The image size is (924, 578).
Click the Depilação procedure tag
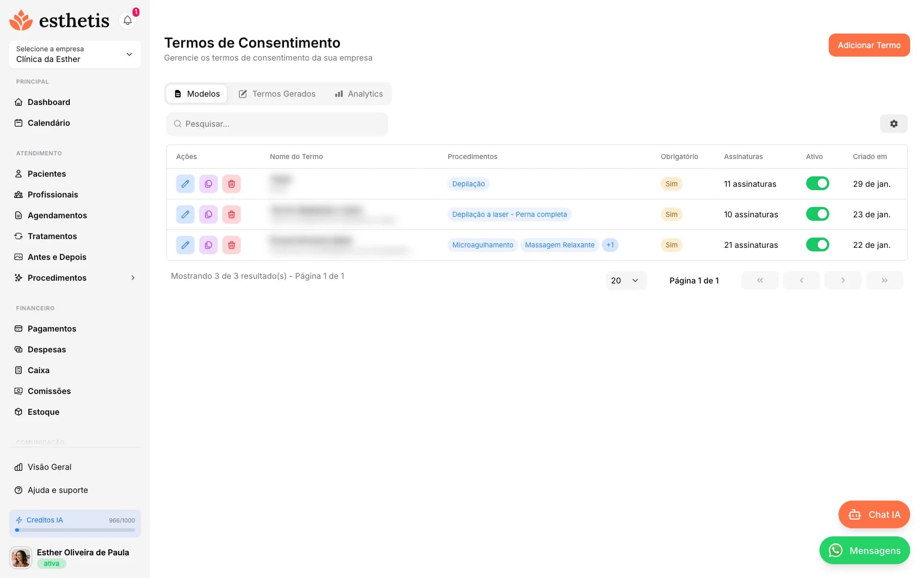pos(468,184)
